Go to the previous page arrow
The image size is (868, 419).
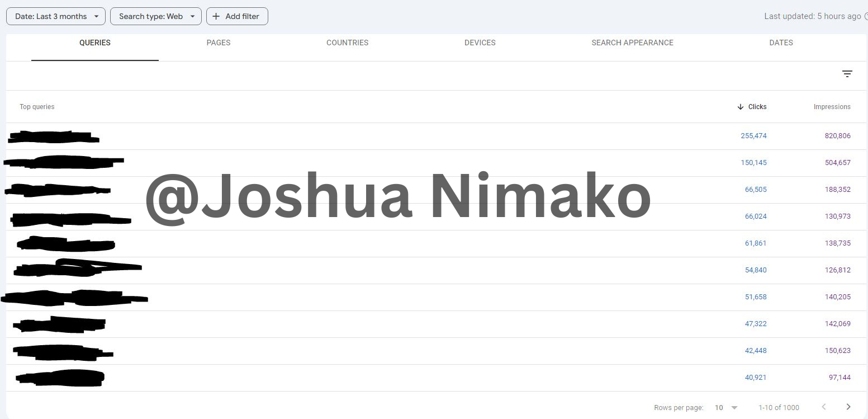(x=823, y=407)
